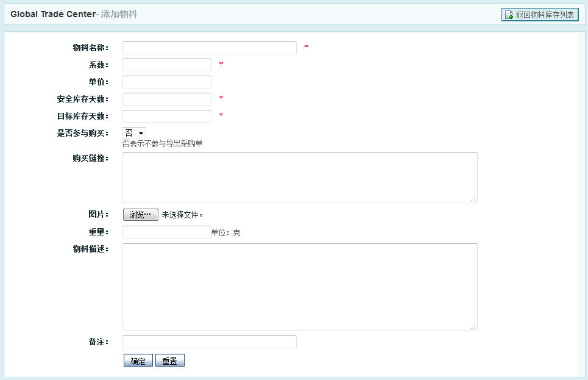This screenshot has width=588, height=380.
Task: Click the document icon on 返回物料库存列表
Action: click(x=509, y=15)
